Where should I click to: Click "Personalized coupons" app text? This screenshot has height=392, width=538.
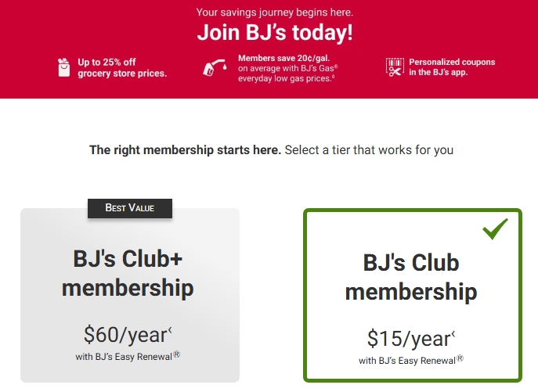pos(452,63)
